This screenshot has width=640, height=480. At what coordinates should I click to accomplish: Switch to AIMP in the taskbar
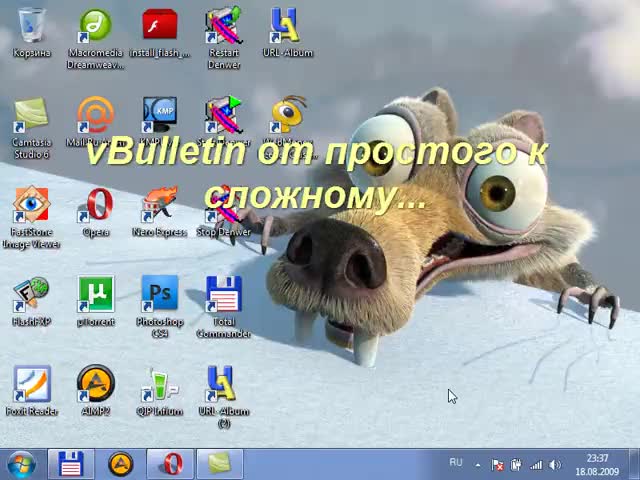(x=121, y=464)
